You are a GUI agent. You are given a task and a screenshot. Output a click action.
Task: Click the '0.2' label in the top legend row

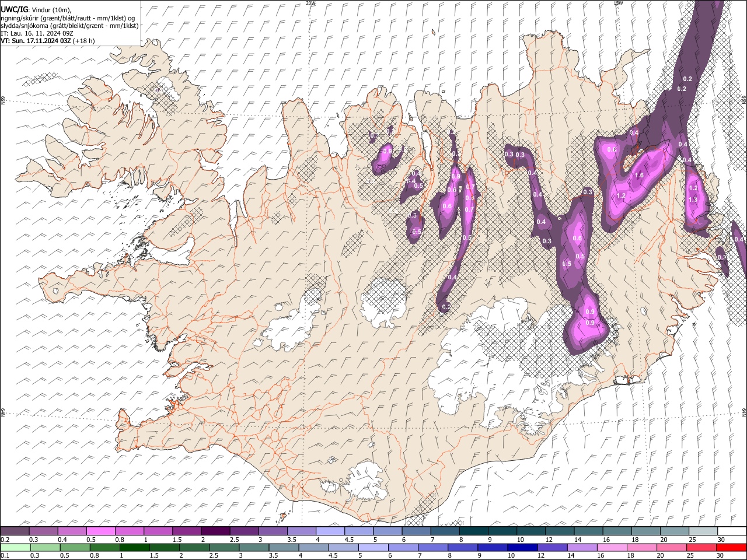(5, 540)
